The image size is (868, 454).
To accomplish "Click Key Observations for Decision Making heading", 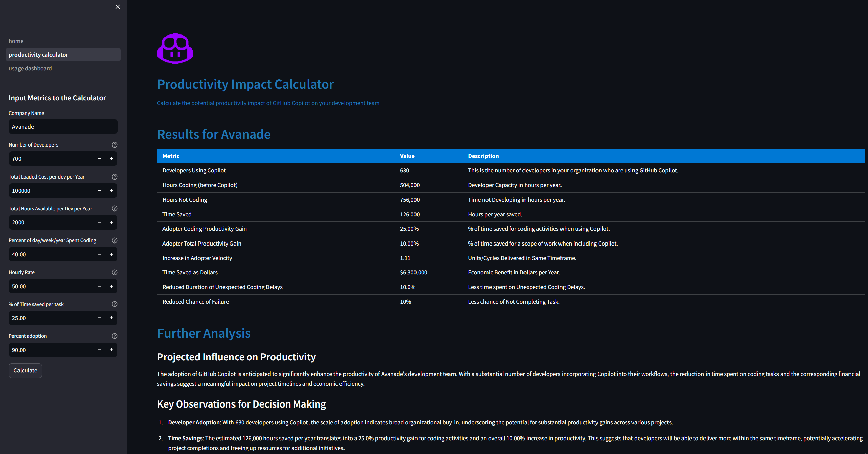I will coord(241,404).
